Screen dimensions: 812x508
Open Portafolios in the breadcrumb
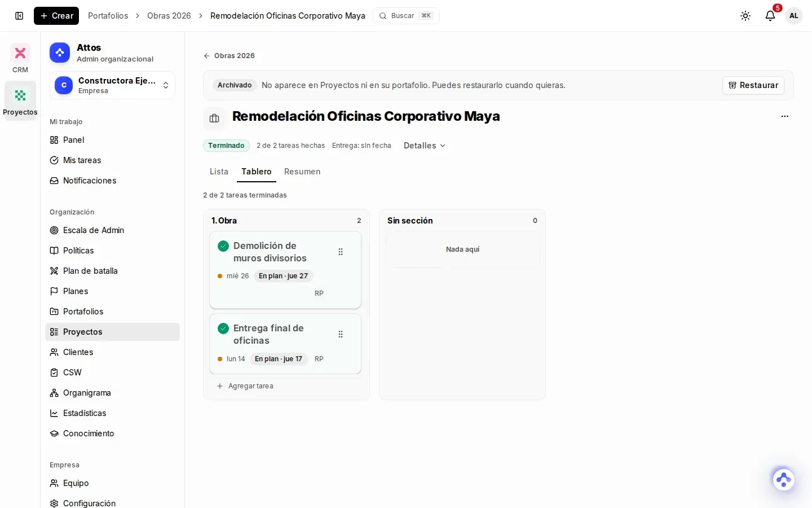(108, 16)
